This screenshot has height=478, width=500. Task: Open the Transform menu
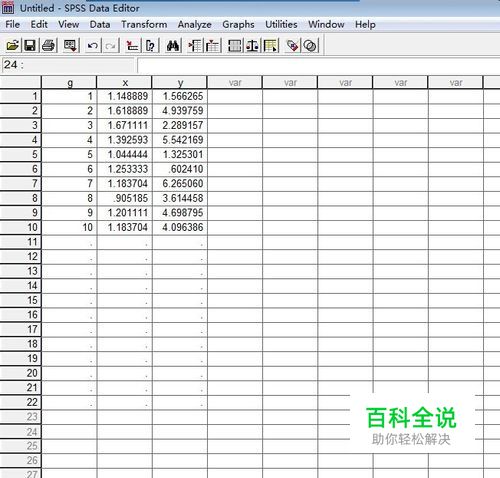click(x=144, y=24)
